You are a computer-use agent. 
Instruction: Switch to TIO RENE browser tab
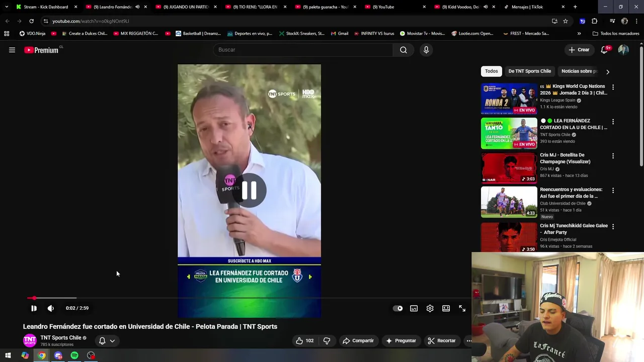[255, 7]
